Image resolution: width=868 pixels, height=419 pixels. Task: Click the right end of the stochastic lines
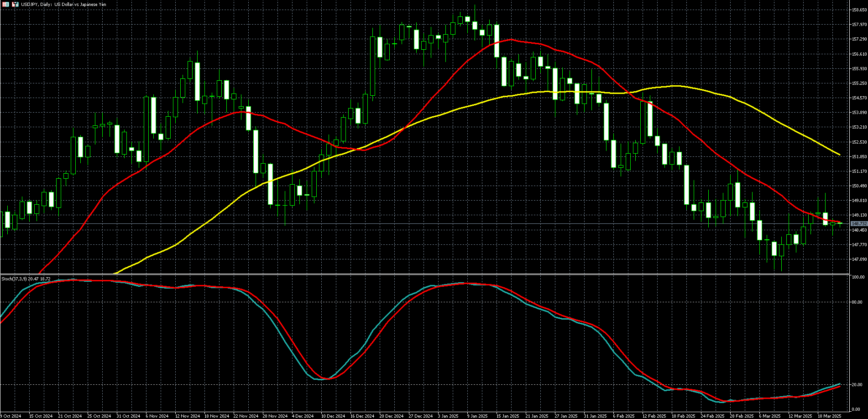(x=840, y=384)
